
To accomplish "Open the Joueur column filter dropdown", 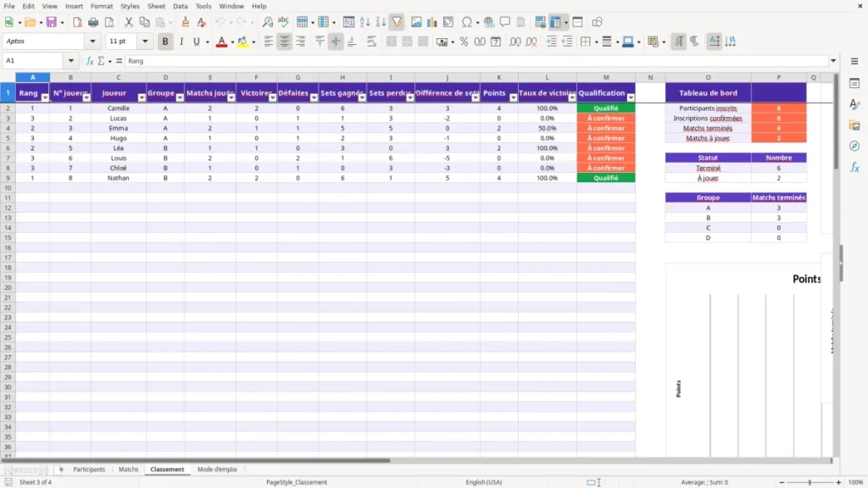I will click(x=142, y=97).
